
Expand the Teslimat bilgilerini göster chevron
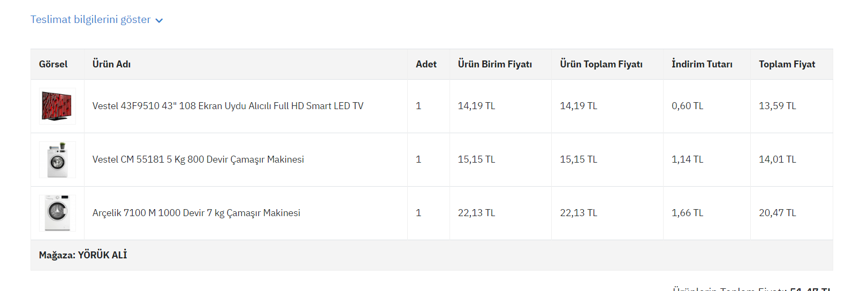pyautogui.click(x=159, y=20)
